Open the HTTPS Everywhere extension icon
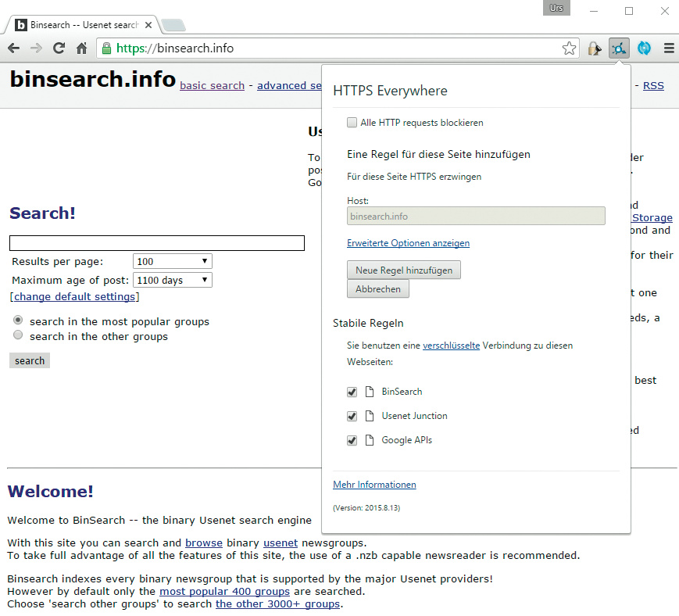Image resolution: width=679 pixels, height=616 pixels. (x=619, y=48)
